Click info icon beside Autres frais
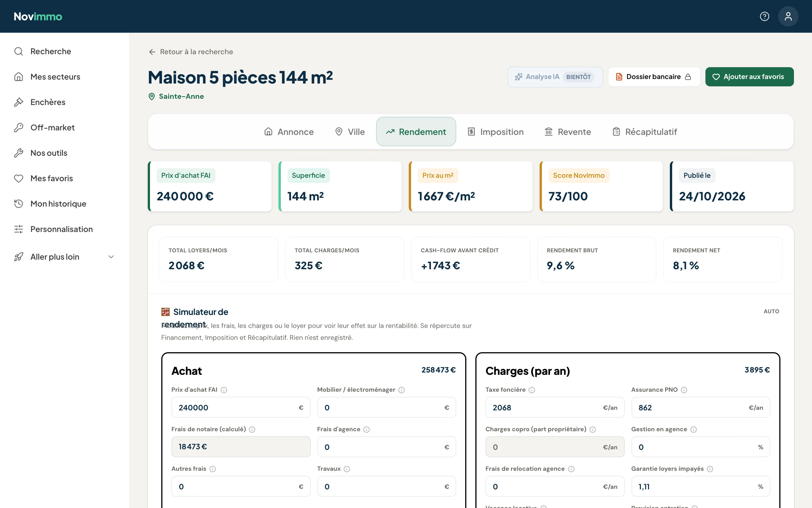The image size is (812, 508). 212,469
